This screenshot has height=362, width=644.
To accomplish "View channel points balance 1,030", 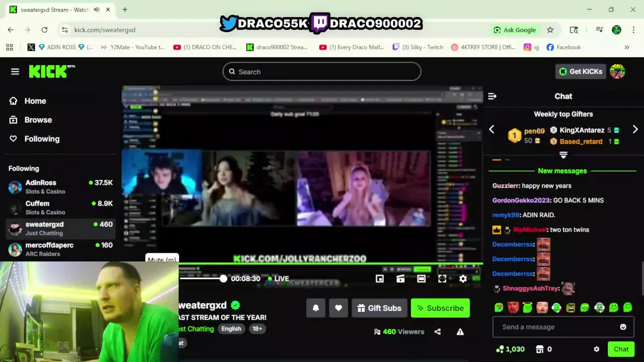I will tap(510, 349).
